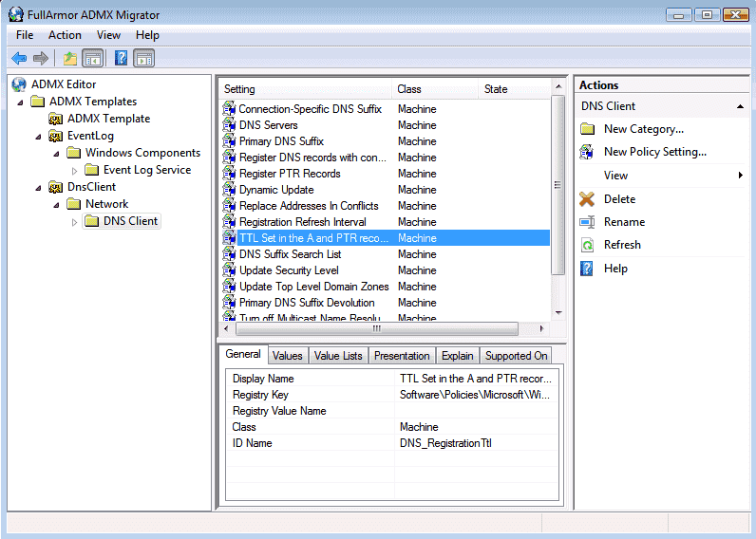Click the New Category folder icon
Image resolution: width=756 pixels, height=539 pixels.
pyautogui.click(x=587, y=129)
